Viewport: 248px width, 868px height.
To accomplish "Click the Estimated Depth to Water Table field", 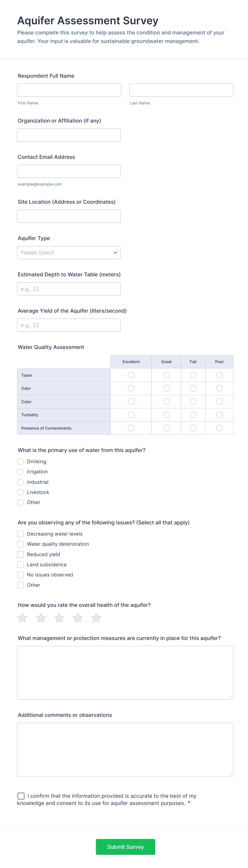I will click(x=69, y=289).
